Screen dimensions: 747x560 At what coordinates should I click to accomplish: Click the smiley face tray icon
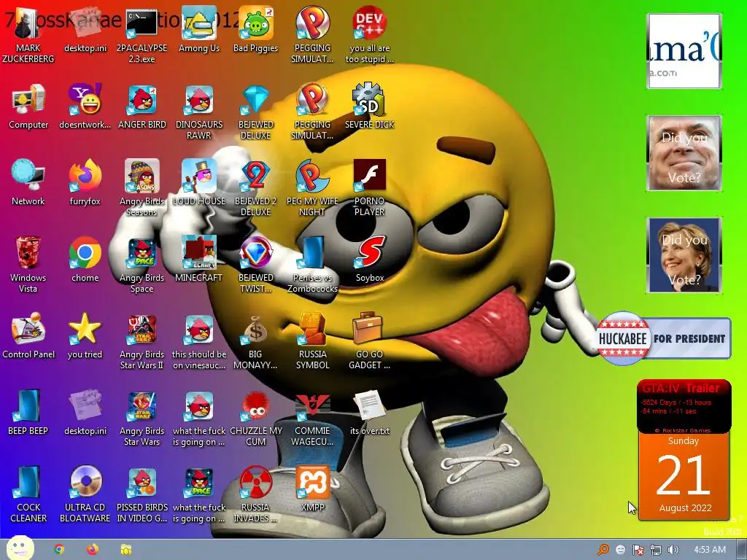pos(620,550)
